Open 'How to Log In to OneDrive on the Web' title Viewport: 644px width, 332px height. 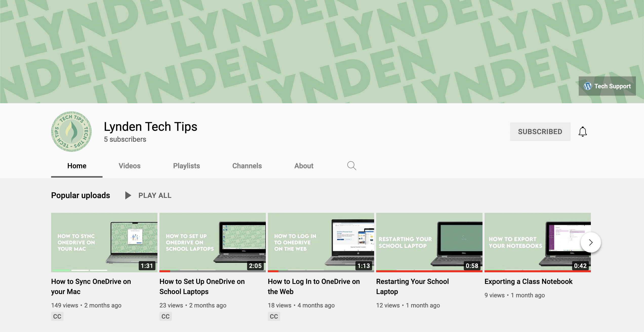click(x=314, y=286)
